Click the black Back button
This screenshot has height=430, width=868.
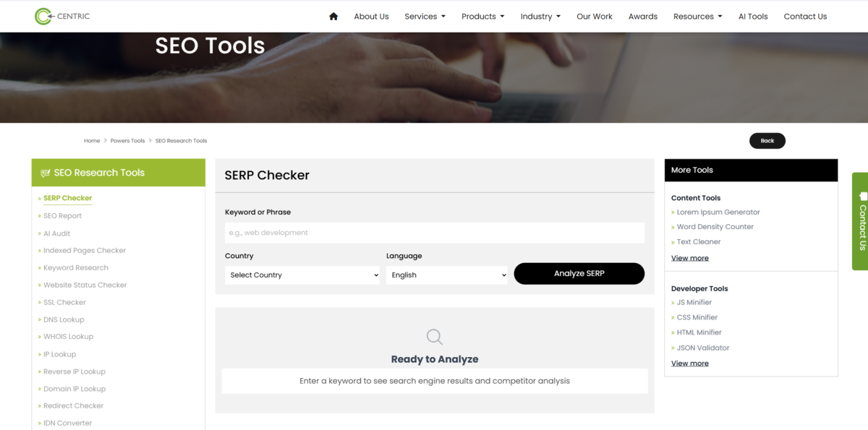767,141
